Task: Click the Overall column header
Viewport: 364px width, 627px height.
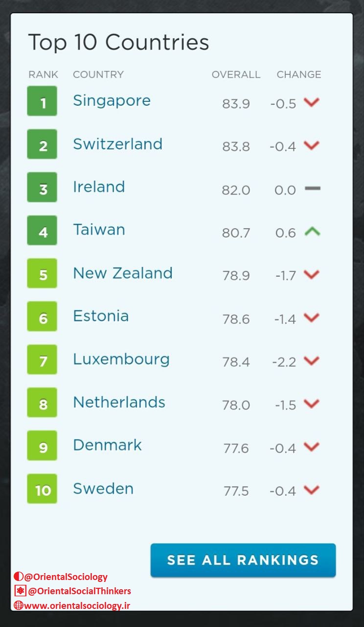Action: tap(236, 74)
